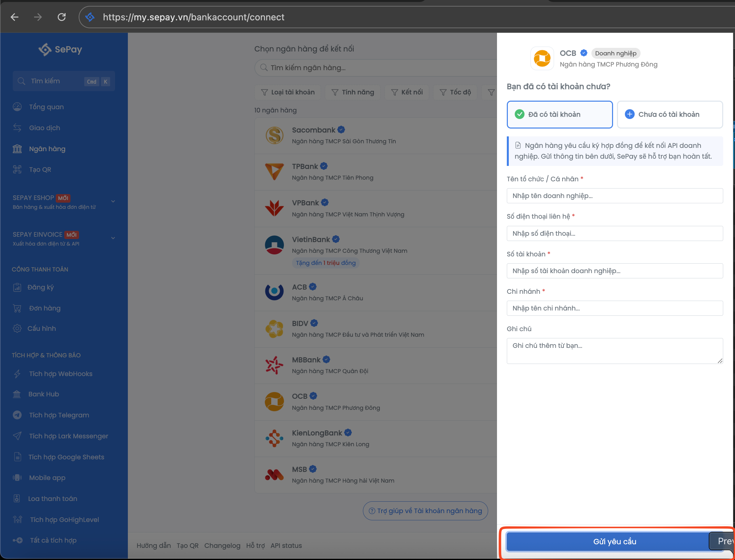Open the Loại tài khoản filter
Image resolution: width=735 pixels, height=560 pixels.
(x=288, y=92)
